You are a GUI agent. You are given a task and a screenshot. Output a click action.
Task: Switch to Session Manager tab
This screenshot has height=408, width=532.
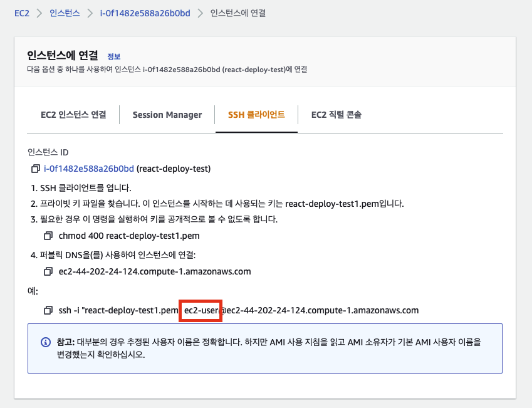coord(167,115)
